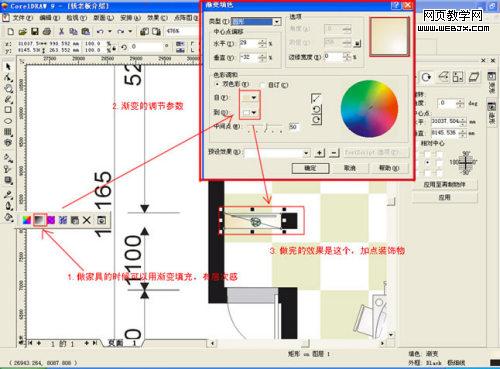Click Apply To Duplicate in docker
This screenshot has width=500, height=369.
pyautogui.click(x=444, y=184)
